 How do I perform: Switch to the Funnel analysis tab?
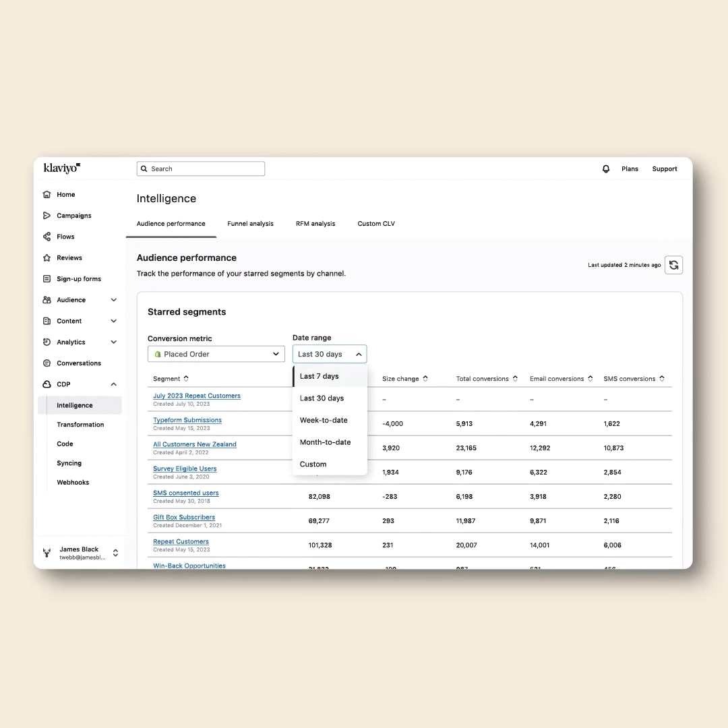click(250, 224)
